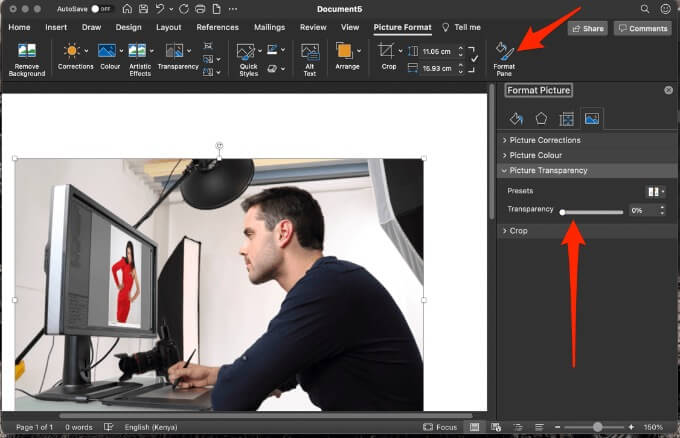680x438 pixels.
Task: Click the Alt Text icon
Action: point(310,51)
